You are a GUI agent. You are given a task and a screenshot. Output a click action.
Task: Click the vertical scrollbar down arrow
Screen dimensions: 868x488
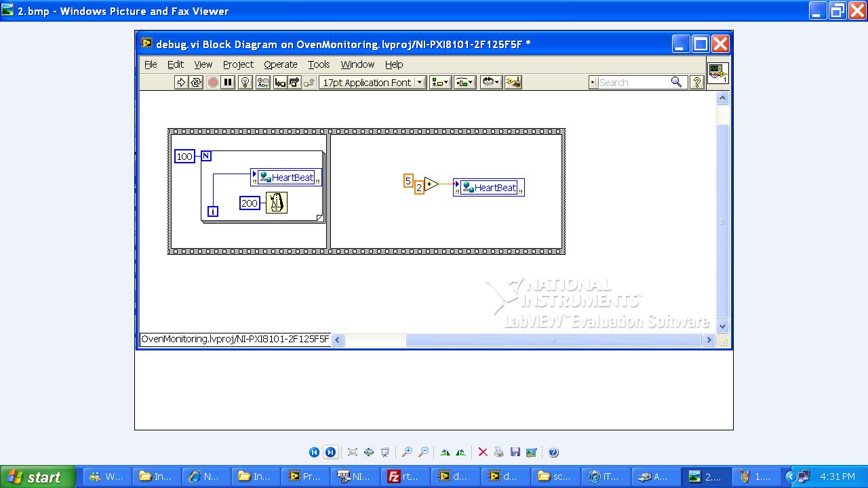coord(722,326)
